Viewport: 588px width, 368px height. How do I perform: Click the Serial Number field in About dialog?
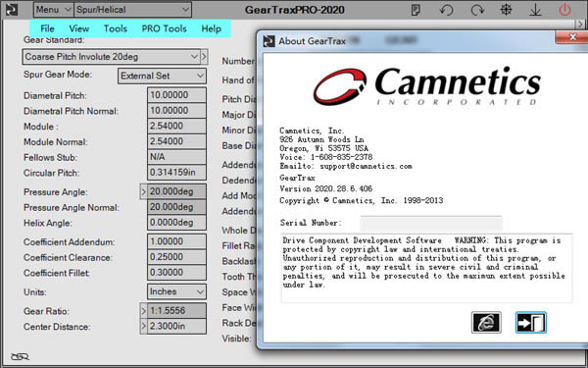point(431,223)
